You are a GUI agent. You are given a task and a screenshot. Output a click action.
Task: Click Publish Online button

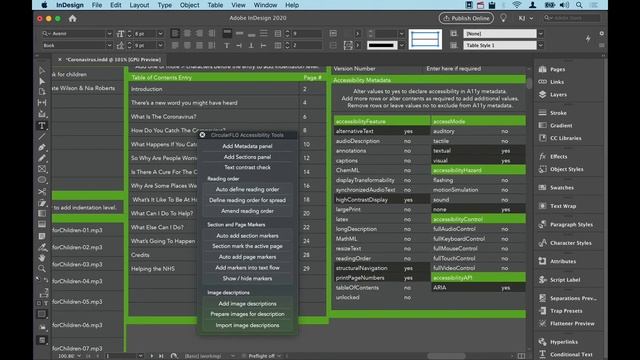coord(466,18)
